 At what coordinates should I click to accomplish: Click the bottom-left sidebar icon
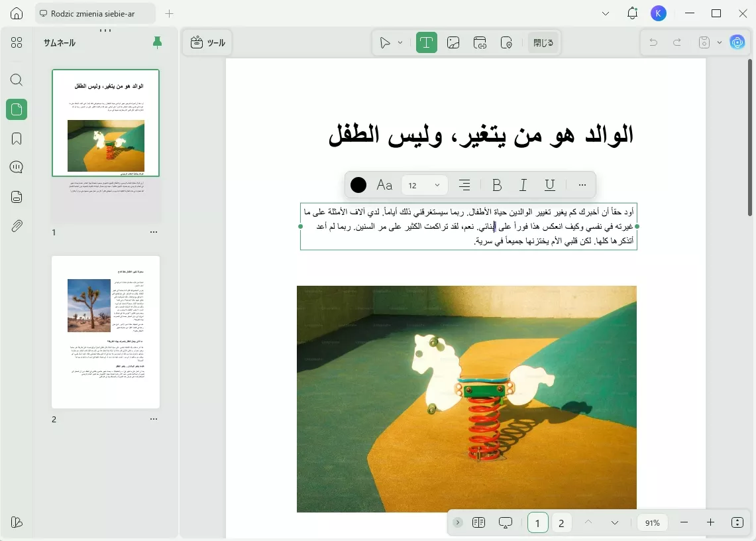tap(17, 522)
